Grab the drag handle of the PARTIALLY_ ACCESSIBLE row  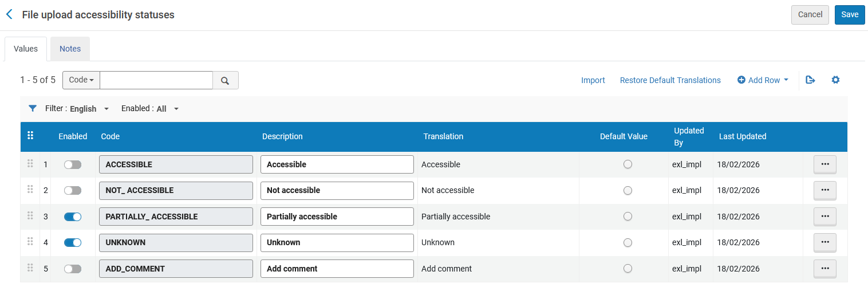coord(30,216)
